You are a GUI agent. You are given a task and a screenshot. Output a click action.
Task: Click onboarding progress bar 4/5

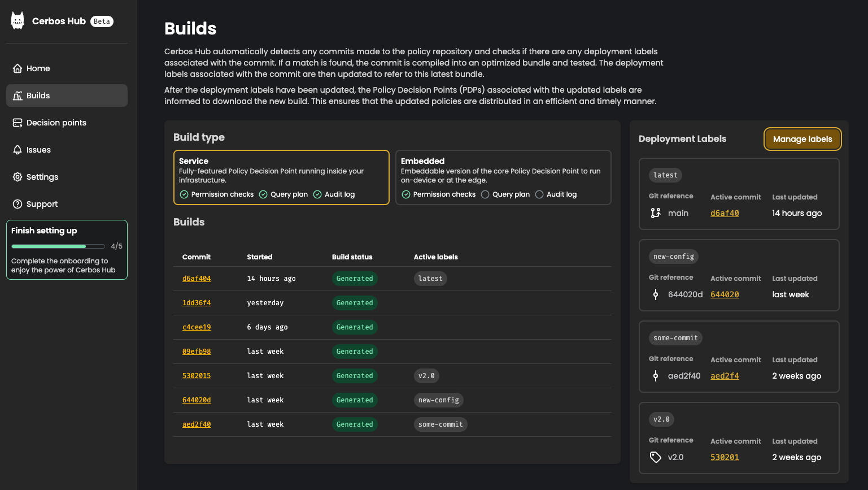(x=58, y=246)
